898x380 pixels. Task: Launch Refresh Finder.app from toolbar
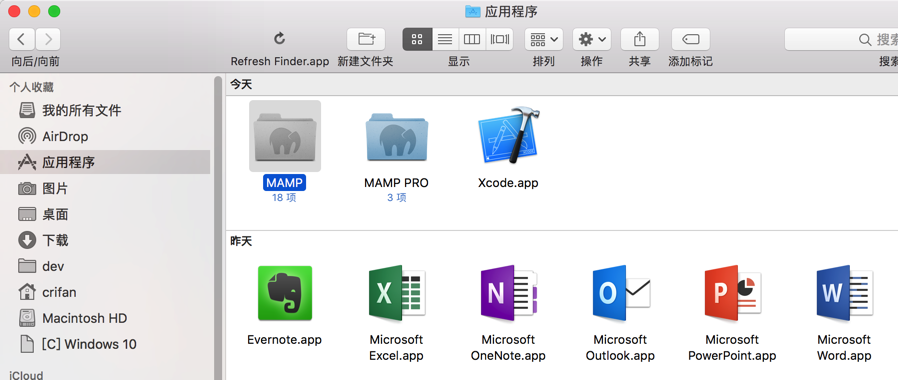(279, 39)
